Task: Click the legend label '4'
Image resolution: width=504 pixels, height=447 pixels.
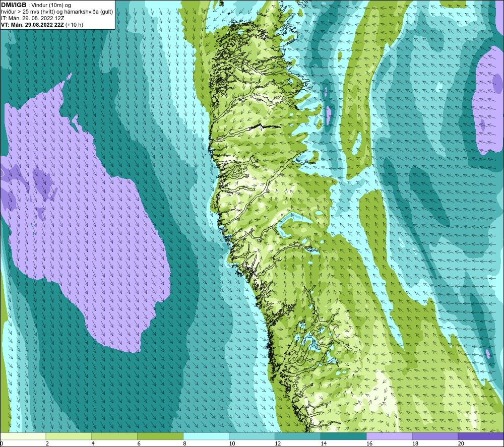Action: pyautogui.click(x=93, y=443)
